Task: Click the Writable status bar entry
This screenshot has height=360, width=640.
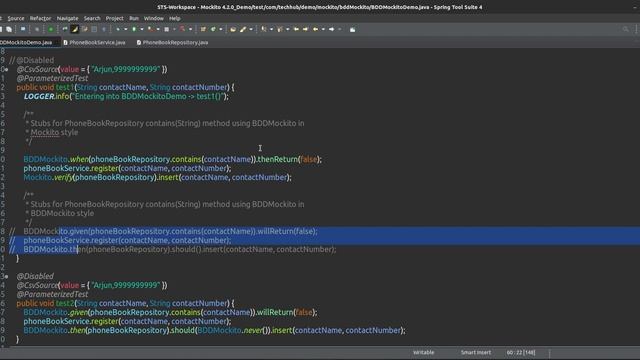Action: pos(424,352)
